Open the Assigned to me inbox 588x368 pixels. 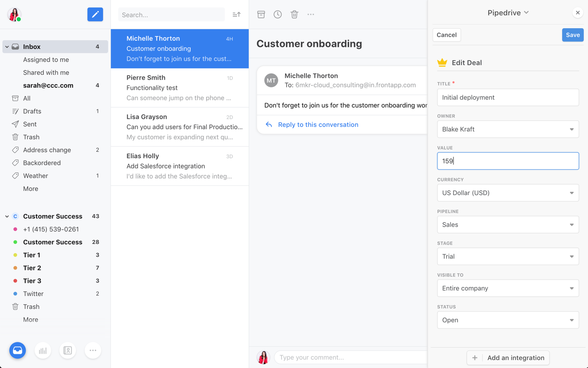click(x=46, y=59)
